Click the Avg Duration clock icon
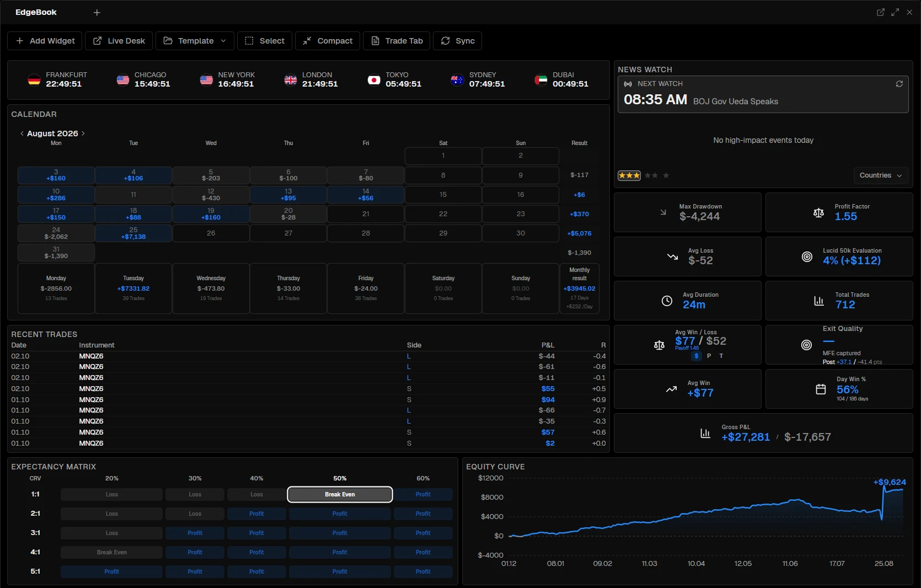921x588 pixels. coord(667,301)
